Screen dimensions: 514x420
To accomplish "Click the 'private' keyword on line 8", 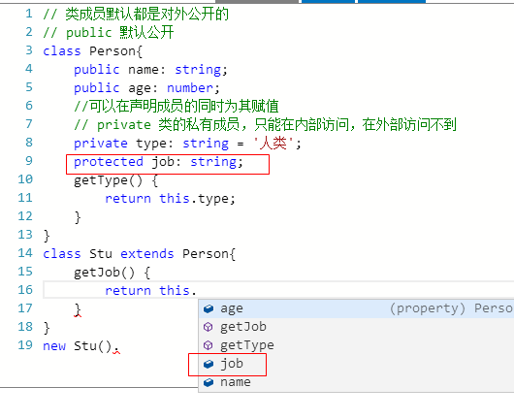I will 101,144.
